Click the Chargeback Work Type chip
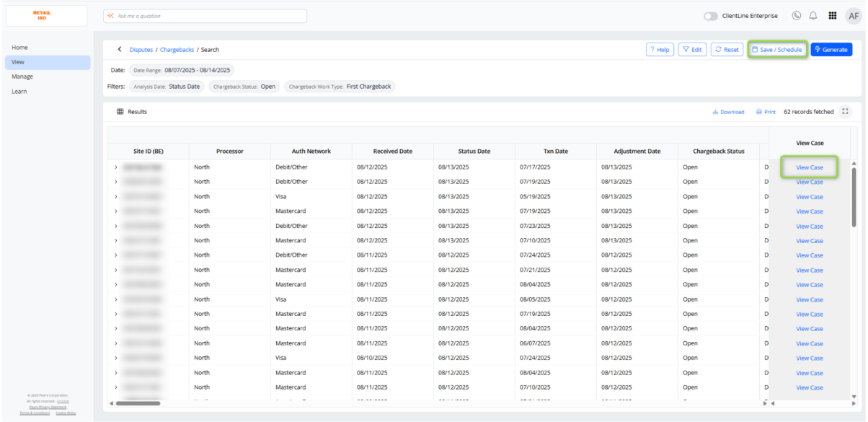Screen dimensions: 868x422 point(340,87)
